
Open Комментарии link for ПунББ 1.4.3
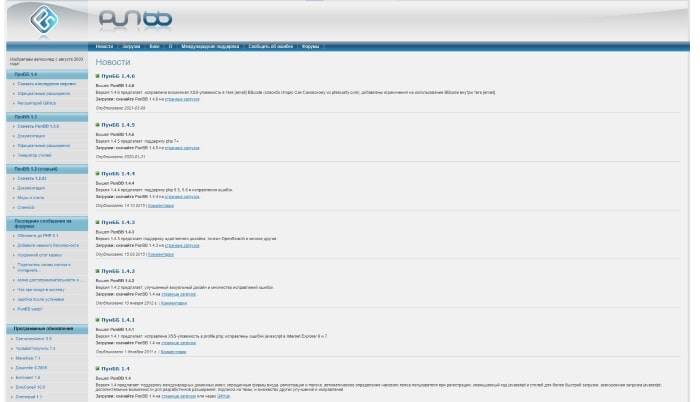[x=161, y=255]
